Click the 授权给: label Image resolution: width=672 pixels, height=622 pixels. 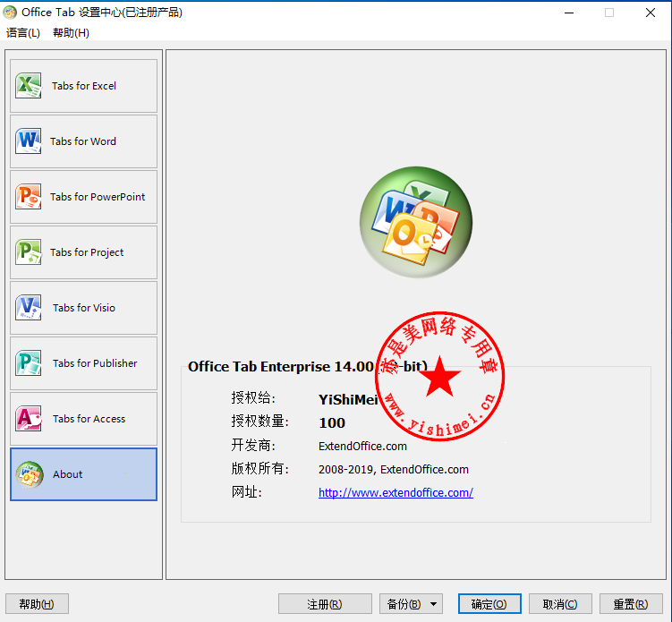[253, 397]
